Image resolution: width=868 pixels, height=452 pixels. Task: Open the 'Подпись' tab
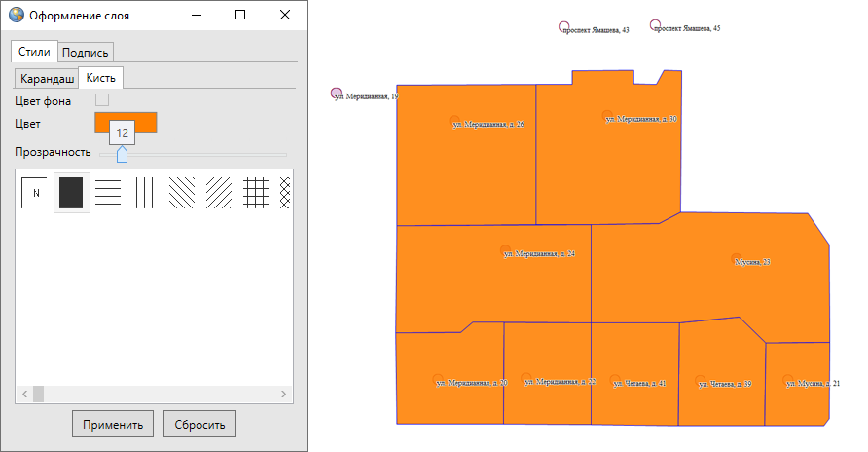tap(86, 52)
